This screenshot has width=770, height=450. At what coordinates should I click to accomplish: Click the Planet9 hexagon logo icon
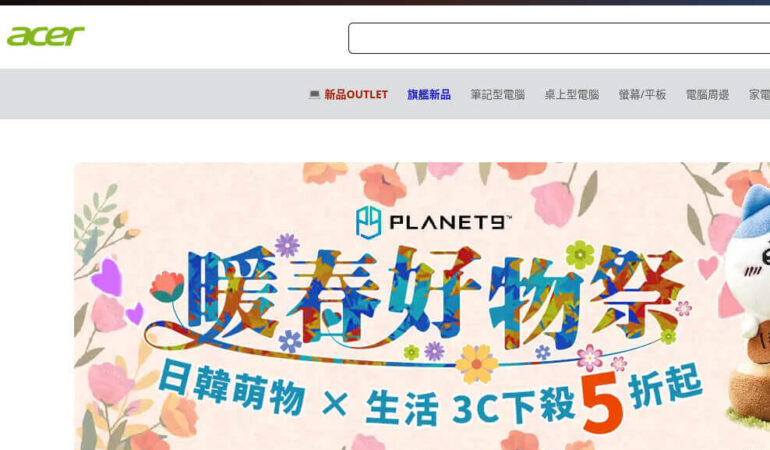(368, 222)
